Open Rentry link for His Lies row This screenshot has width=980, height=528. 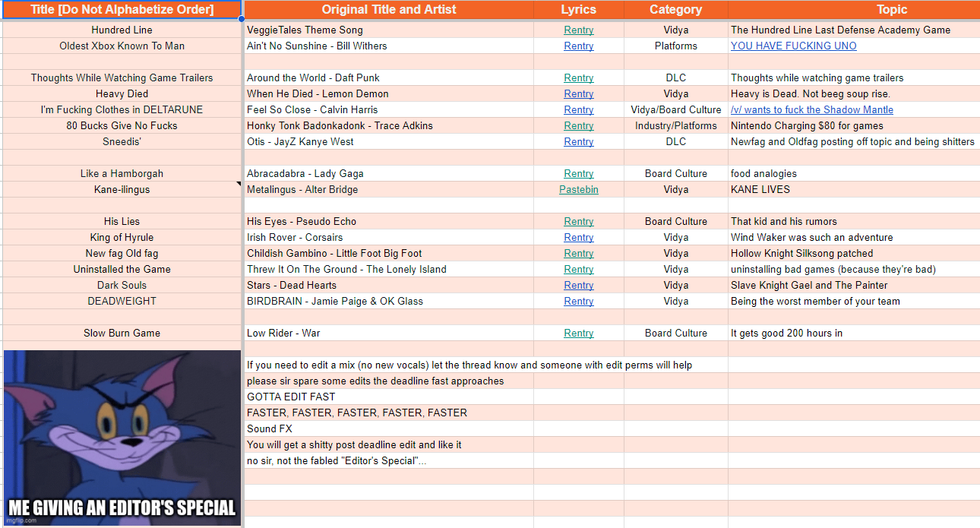[578, 222]
